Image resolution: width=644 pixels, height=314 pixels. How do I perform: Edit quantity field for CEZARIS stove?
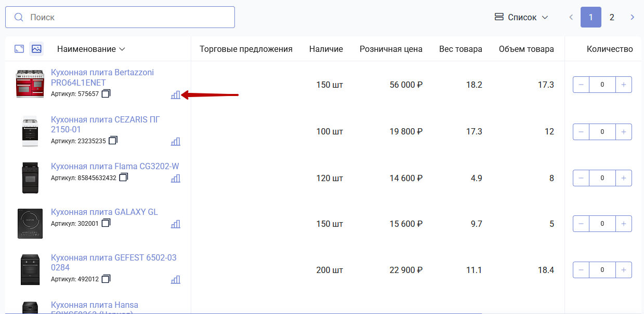pos(602,132)
